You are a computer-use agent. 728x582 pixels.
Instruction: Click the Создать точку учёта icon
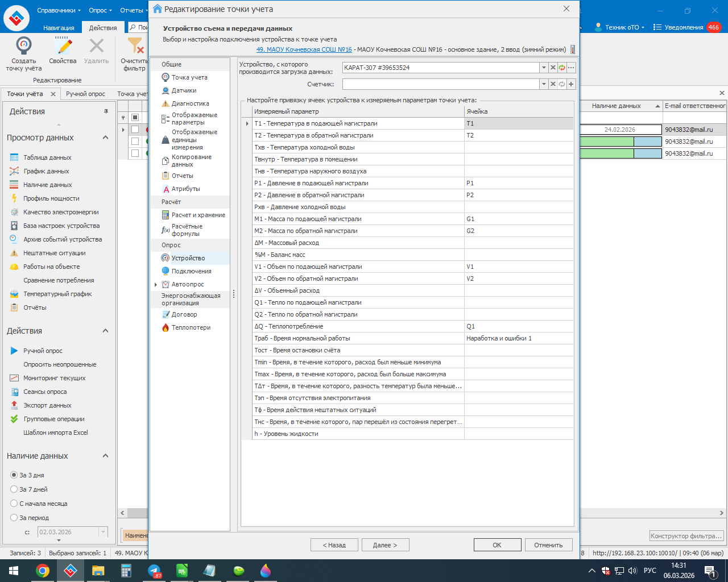24,47
